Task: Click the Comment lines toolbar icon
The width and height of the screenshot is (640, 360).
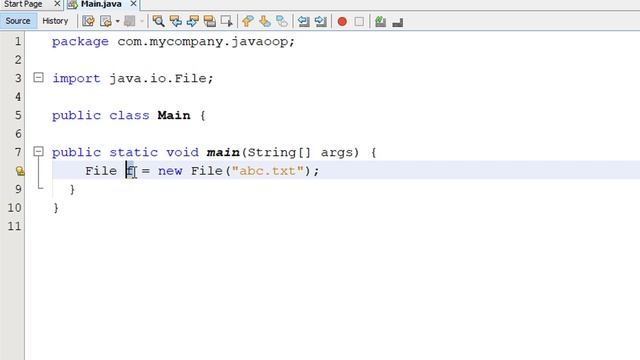Action: click(x=380, y=22)
